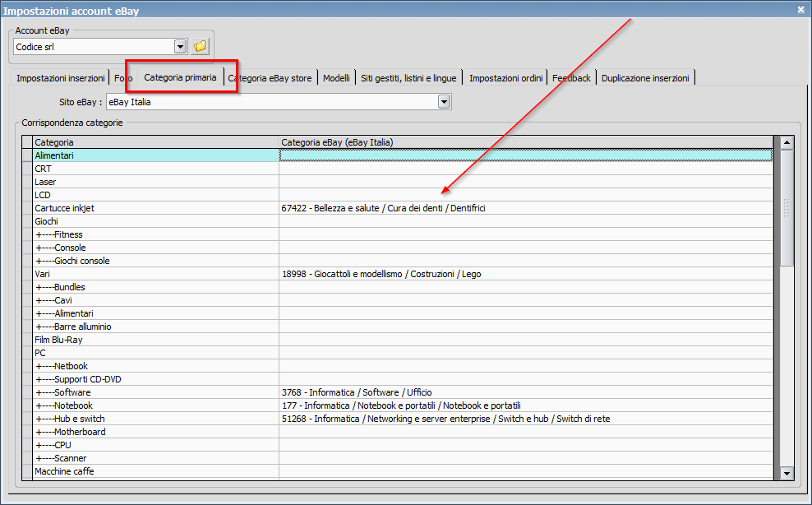Select the Barre alluminio subcategory row
The image size is (812, 505).
156,327
